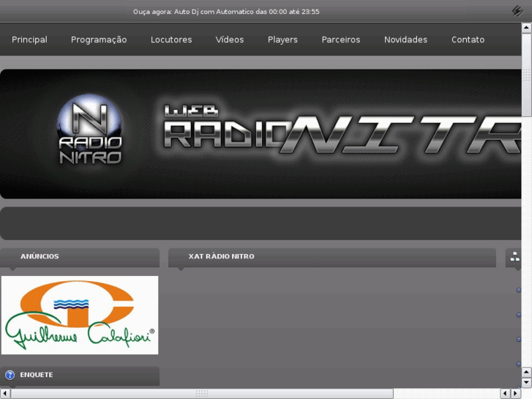Click the network icon in right panel header
The width and height of the screenshot is (532, 399).
pyautogui.click(x=514, y=257)
